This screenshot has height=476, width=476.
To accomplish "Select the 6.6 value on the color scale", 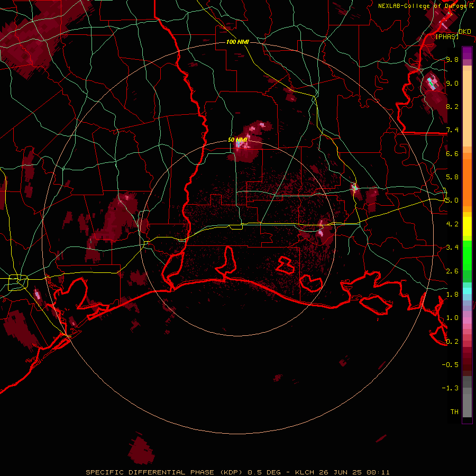I will (x=452, y=153).
